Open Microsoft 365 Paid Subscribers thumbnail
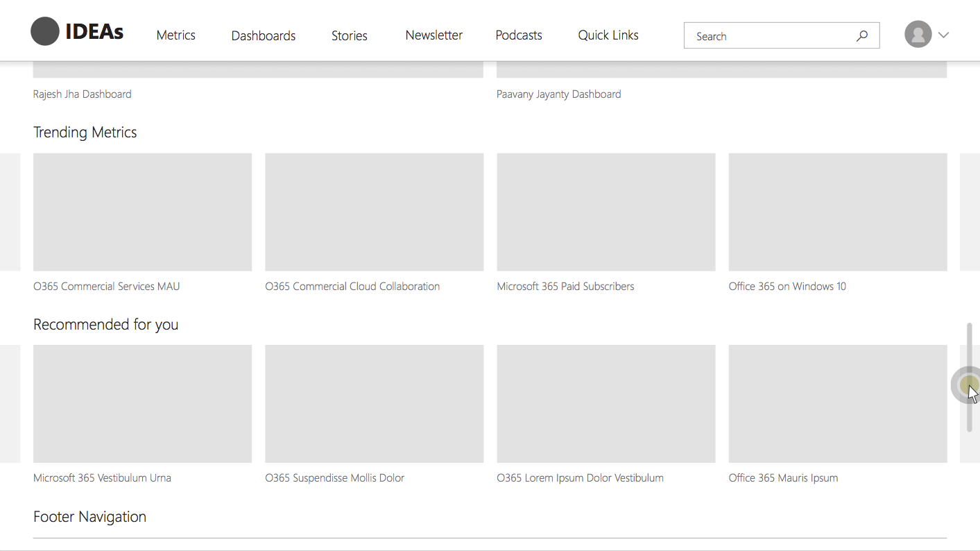 606,212
